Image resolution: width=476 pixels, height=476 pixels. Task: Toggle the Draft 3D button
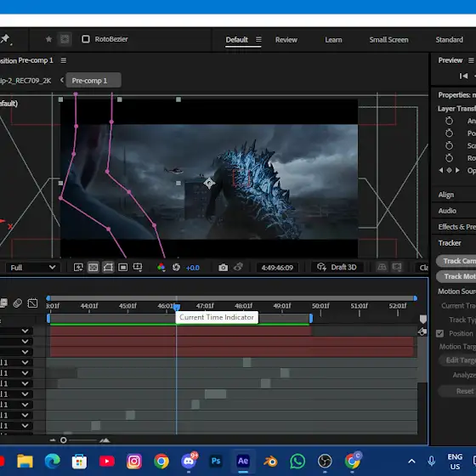337,267
